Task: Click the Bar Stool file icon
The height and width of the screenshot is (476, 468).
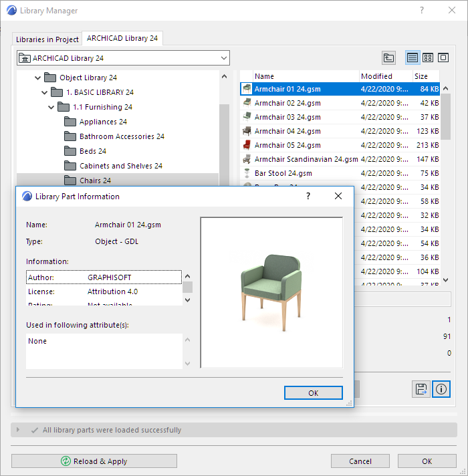Action: pos(247,173)
